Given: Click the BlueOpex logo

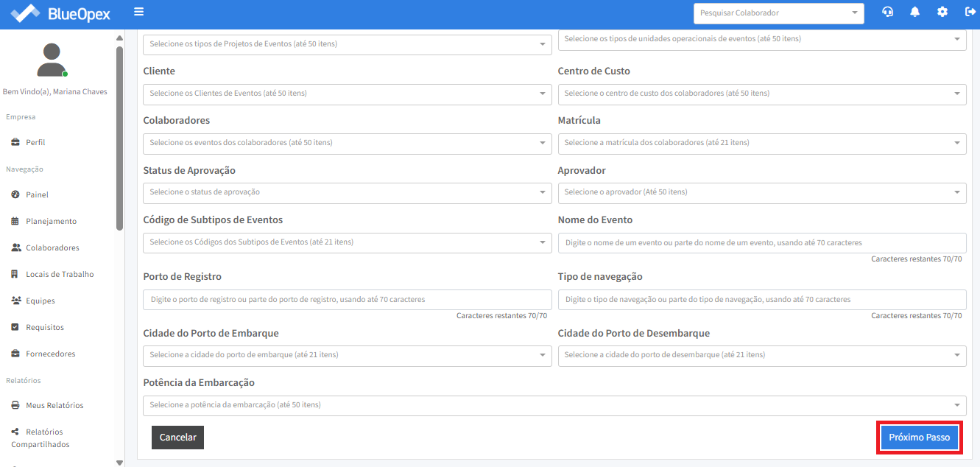Looking at the screenshot, I should 60,13.
